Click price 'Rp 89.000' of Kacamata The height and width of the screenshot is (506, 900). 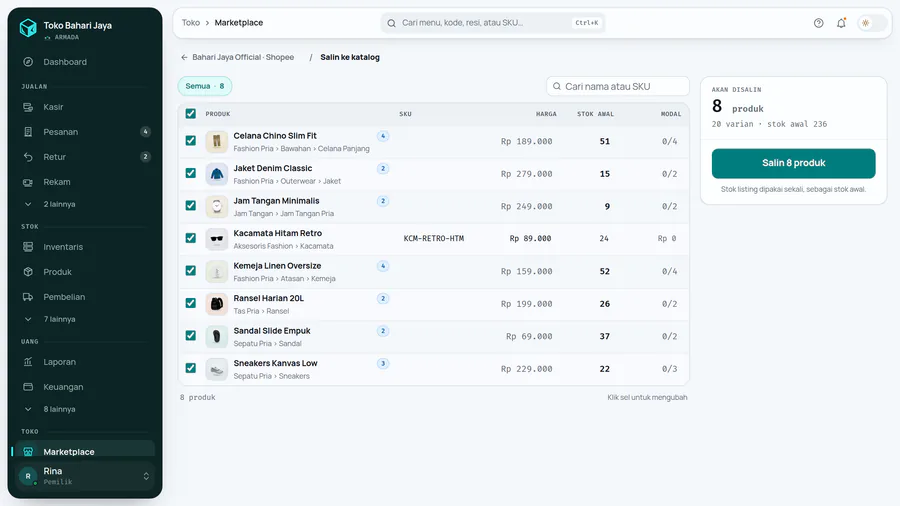[530, 239]
